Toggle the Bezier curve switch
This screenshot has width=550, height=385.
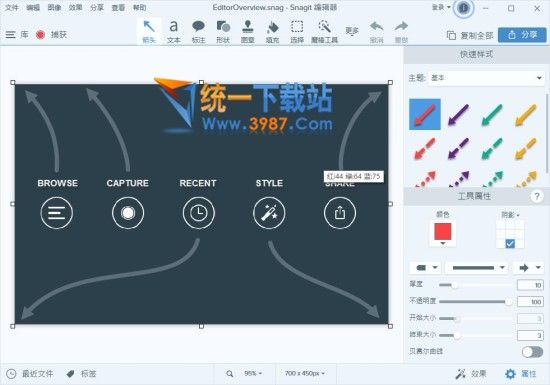532,352
